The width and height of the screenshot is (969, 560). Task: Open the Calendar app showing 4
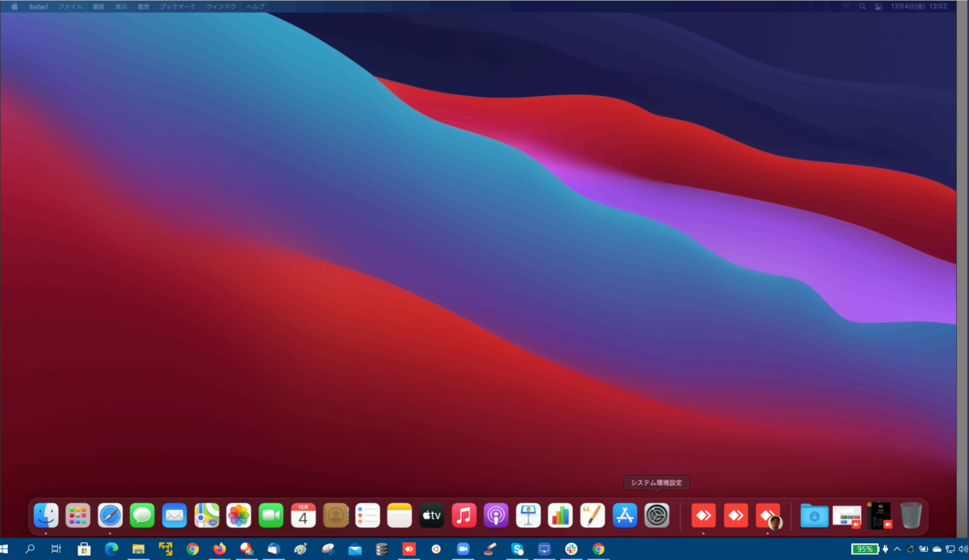coord(304,515)
